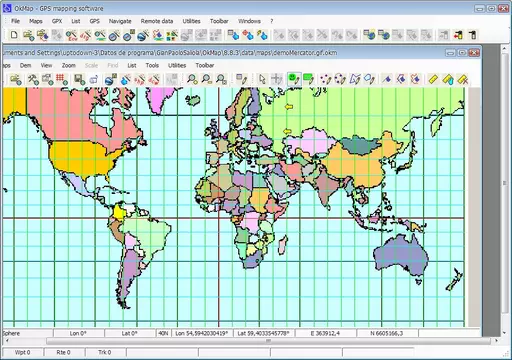Expand the Tools menu in map window
The height and width of the screenshot is (360, 512).
[152, 65]
